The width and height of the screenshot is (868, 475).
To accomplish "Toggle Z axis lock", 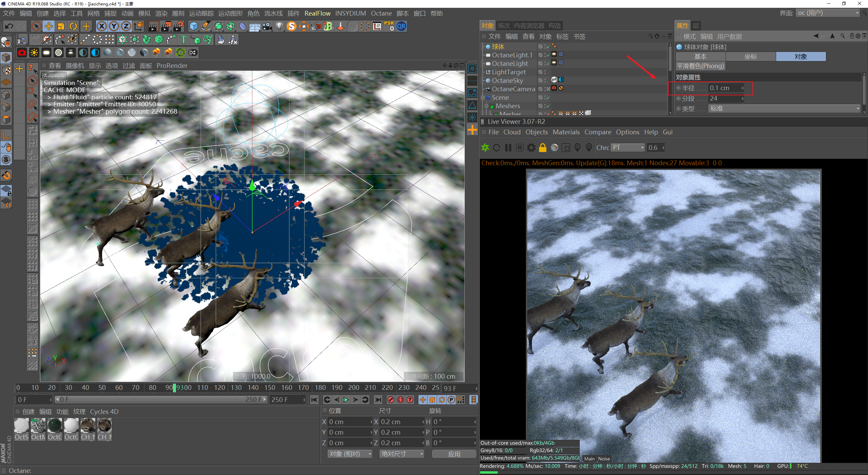I will (x=126, y=26).
